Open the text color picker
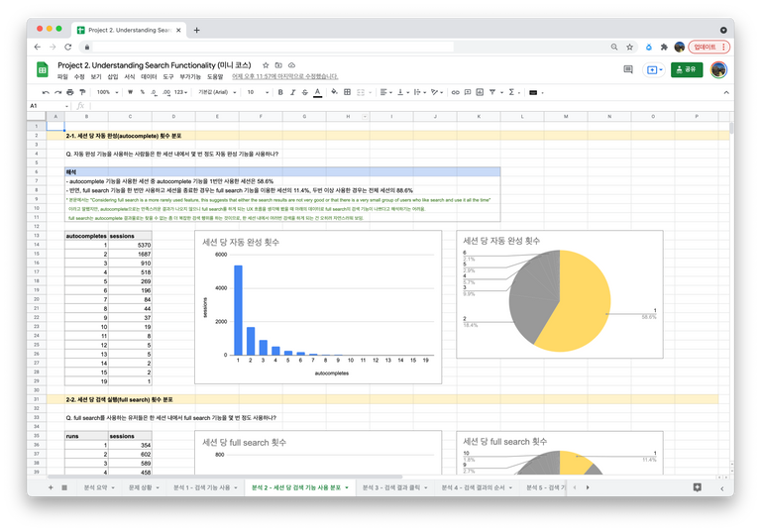This screenshot has width=761, height=532. coord(317,92)
